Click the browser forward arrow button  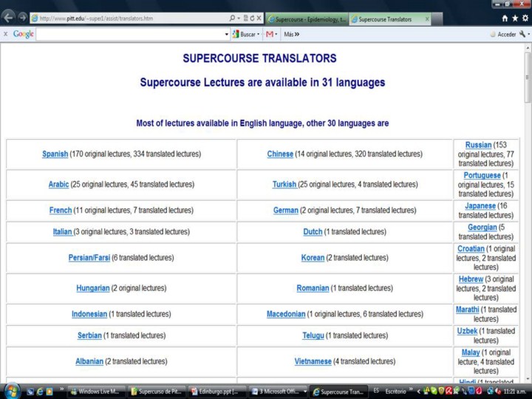coord(22,18)
